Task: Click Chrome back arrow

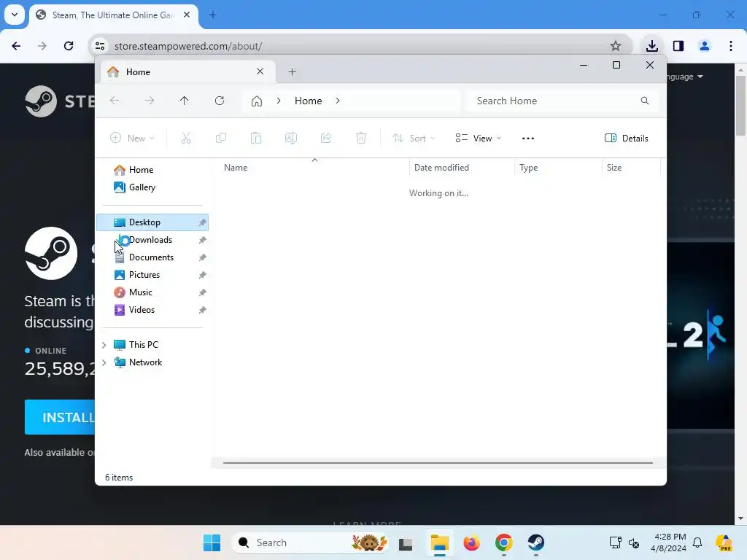Action: tap(16, 46)
